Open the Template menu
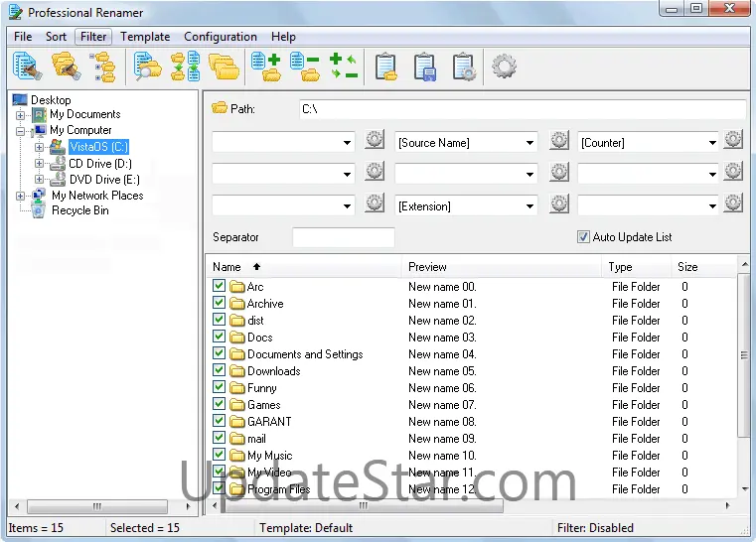756x542 pixels. [145, 37]
